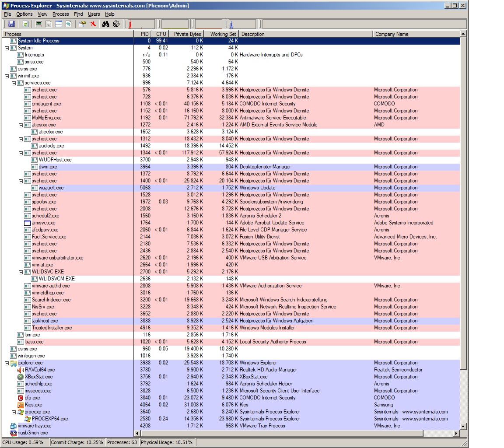Sort by the CPU column header
Viewport: 504px width, 448px height.
(x=161, y=34)
